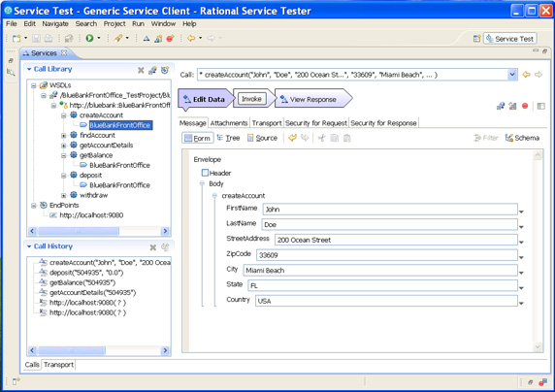Image resolution: width=555 pixels, height=392 pixels.
Task: Click the blue triangle service toolbar icon
Action: point(147,38)
